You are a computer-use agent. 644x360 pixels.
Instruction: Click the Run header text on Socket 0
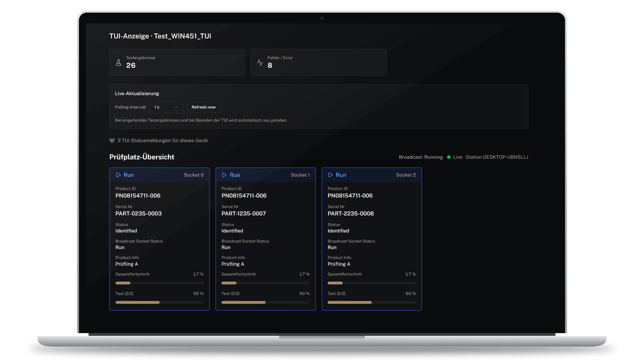click(x=129, y=175)
